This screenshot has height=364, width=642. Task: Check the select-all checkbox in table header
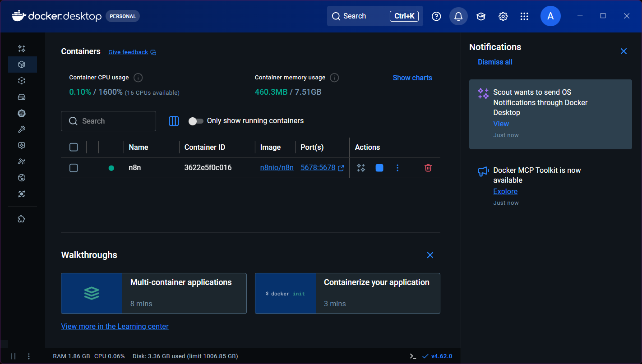tap(74, 147)
